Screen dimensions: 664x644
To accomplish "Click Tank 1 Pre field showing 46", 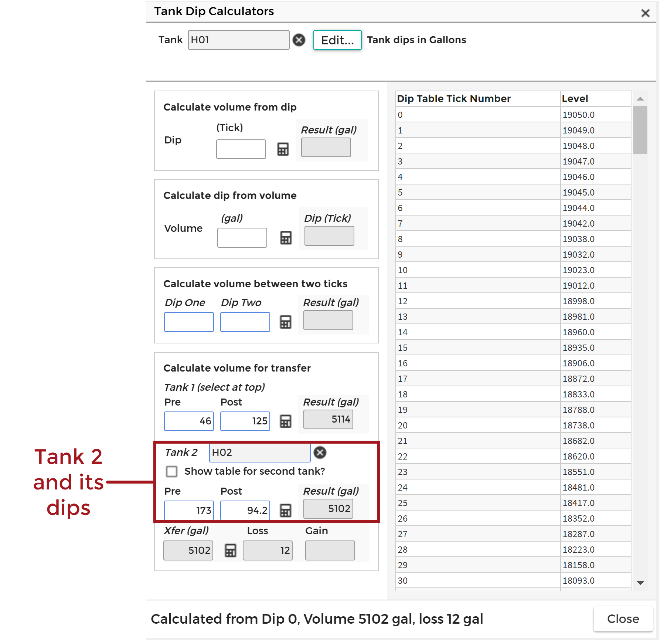I will pyautogui.click(x=189, y=421).
